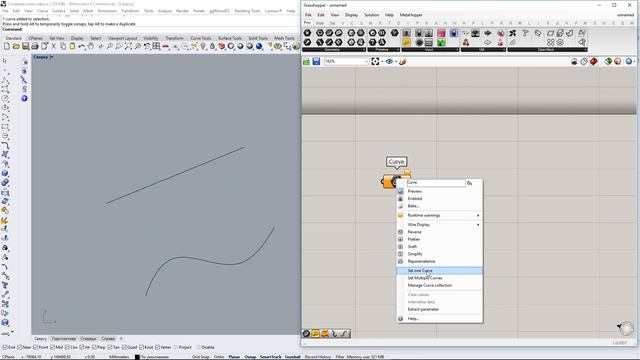This screenshot has height=360, width=640.
Task: Toggle the Near osnap checkbox
Action: (20, 347)
